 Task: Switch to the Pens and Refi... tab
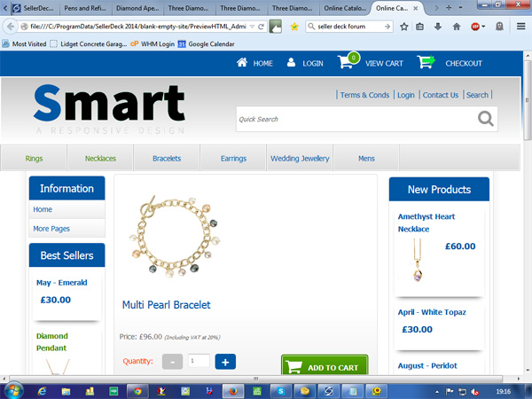point(85,8)
